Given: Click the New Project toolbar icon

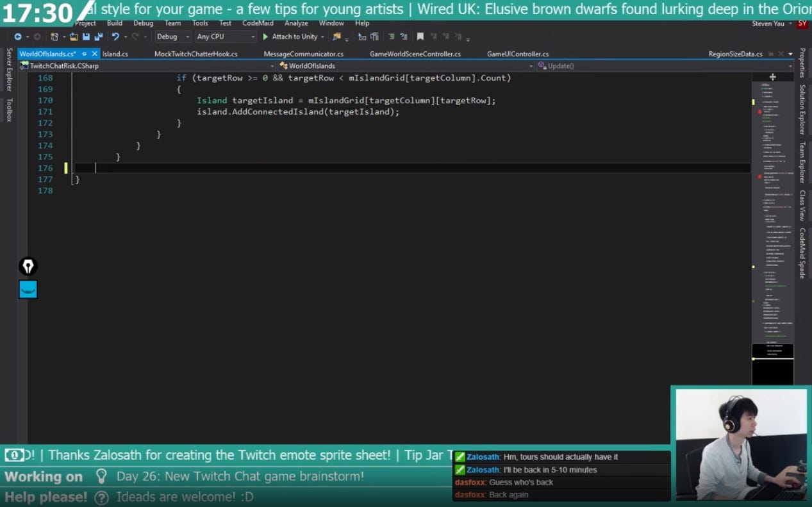Looking at the screenshot, I should tap(54, 37).
